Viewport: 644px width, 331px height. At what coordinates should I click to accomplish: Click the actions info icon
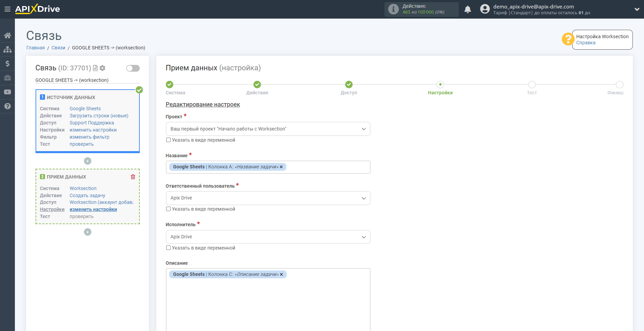coord(393,9)
